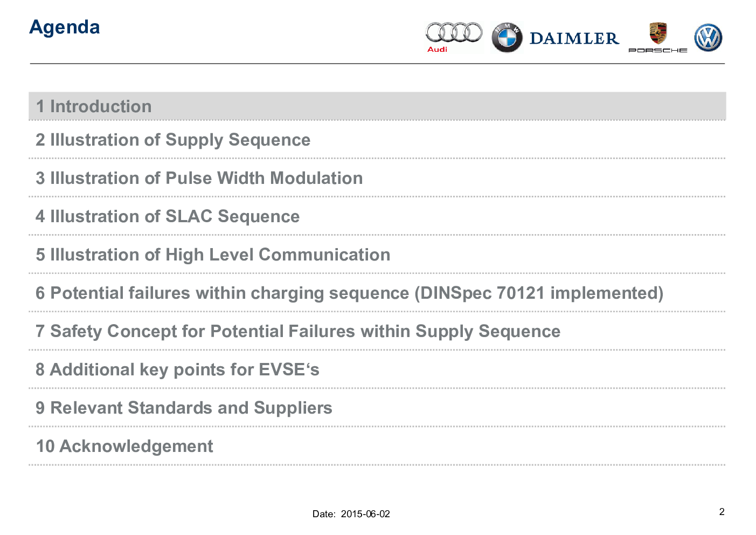Click the Porsche crest logo
Screen dimensions: 756x535
pos(658,33)
